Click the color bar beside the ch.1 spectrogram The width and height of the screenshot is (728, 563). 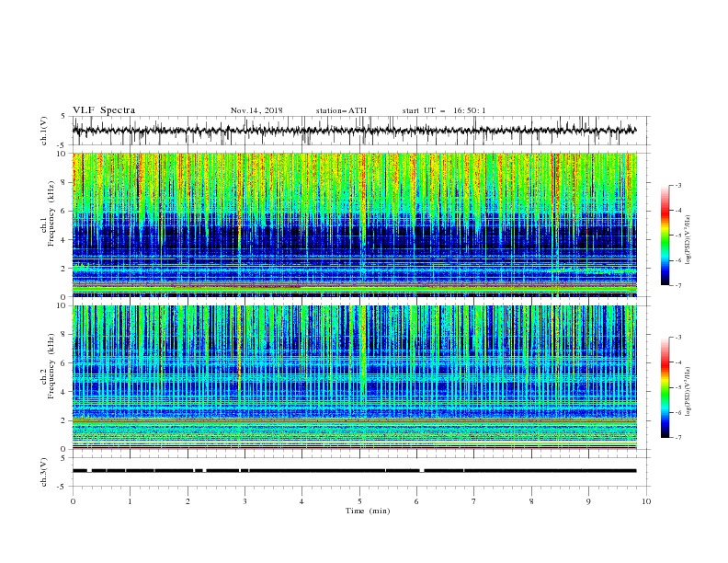[x=665, y=236]
